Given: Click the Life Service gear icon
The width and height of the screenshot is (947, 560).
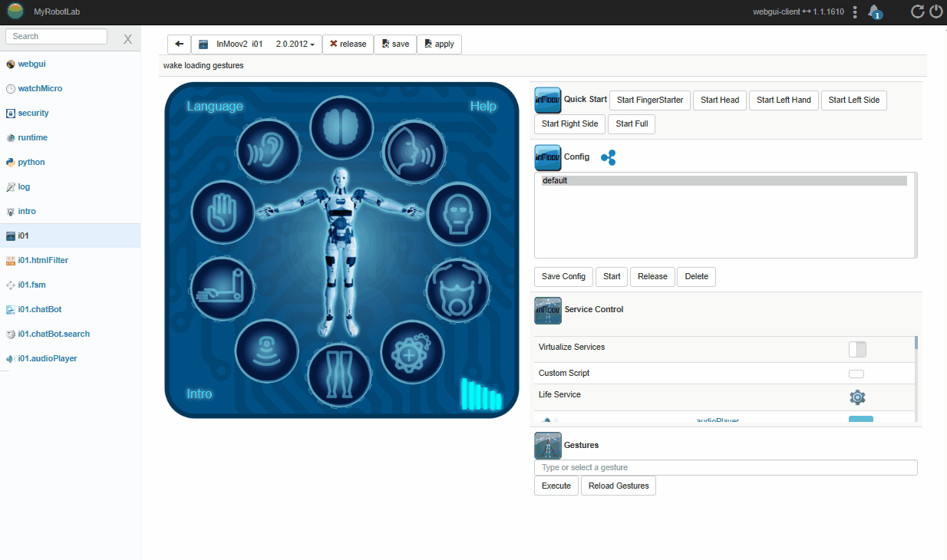Looking at the screenshot, I should pos(857,397).
